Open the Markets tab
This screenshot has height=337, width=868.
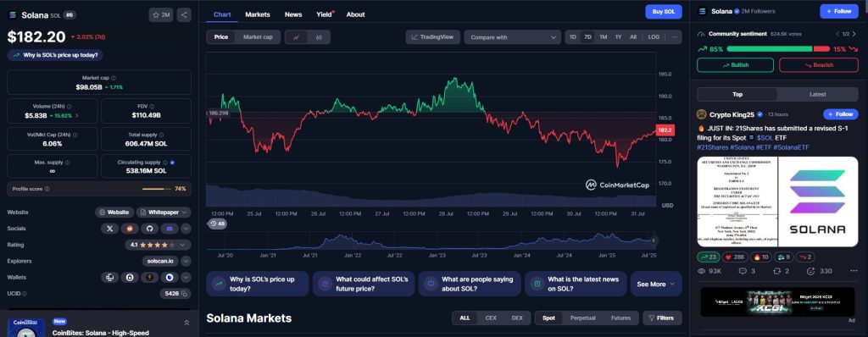258,14
